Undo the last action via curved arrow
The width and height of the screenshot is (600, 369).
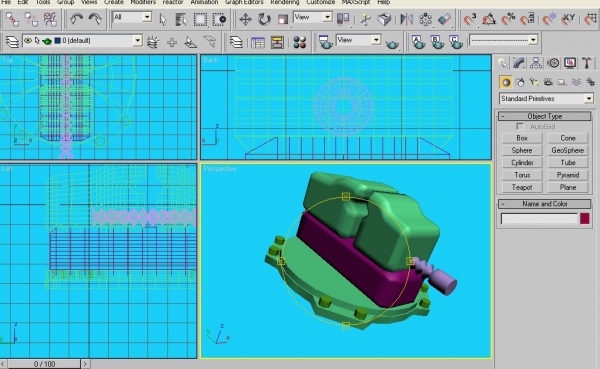pyautogui.click(x=77, y=19)
